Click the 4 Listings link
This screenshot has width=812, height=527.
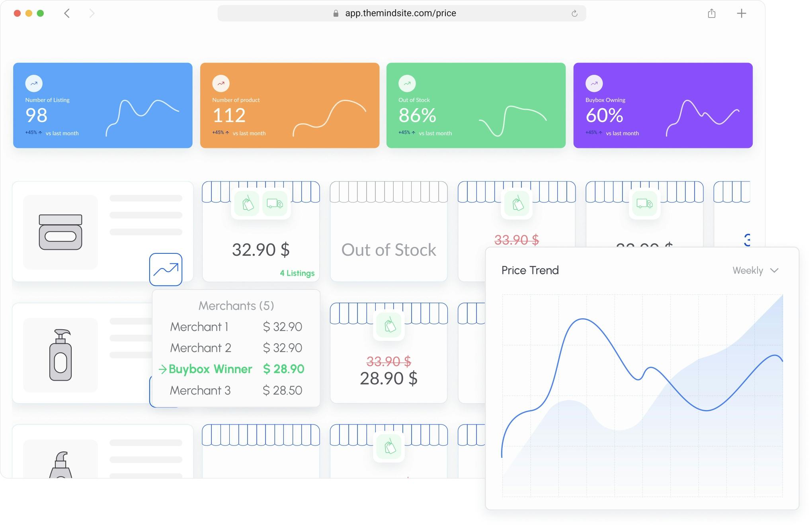(297, 273)
